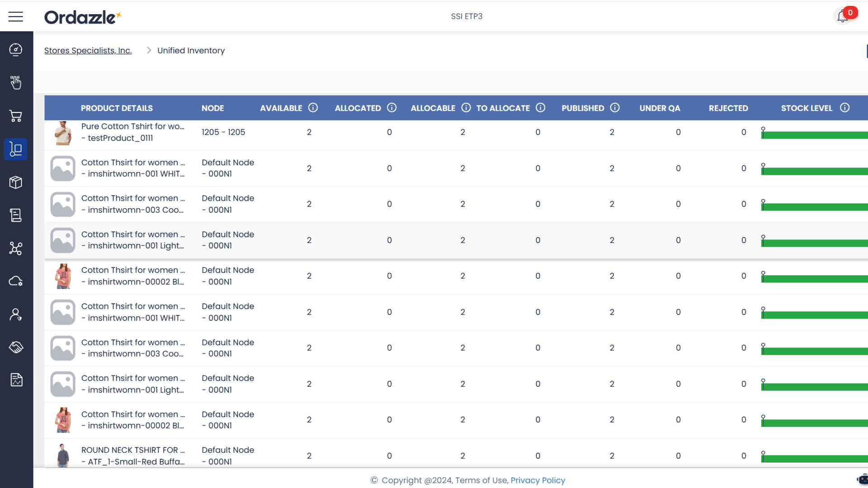The image size is (868, 488).
Task: Select the PUBLISHED column header
Action: (x=583, y=108)
